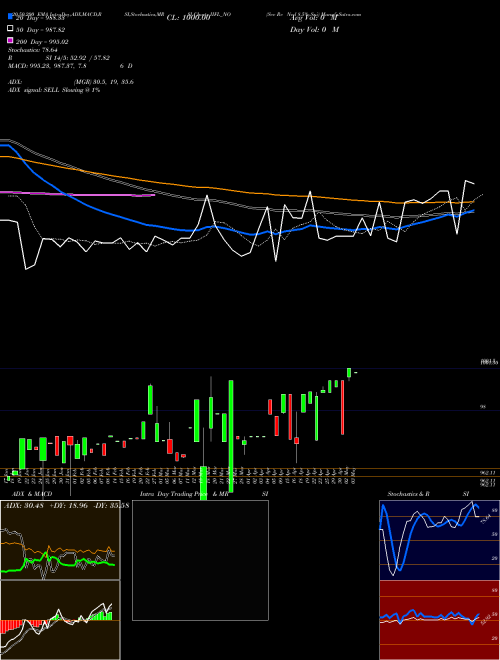Click the 'ADX & MACD' panel title
This screenshot has width=500, height=660.
[x=32, y=494]
